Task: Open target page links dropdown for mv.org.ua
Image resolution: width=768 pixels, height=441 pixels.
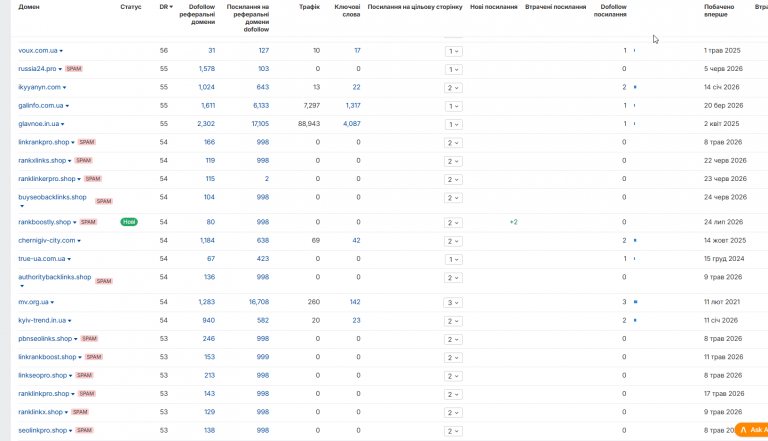Action: (x=454, y=302)
